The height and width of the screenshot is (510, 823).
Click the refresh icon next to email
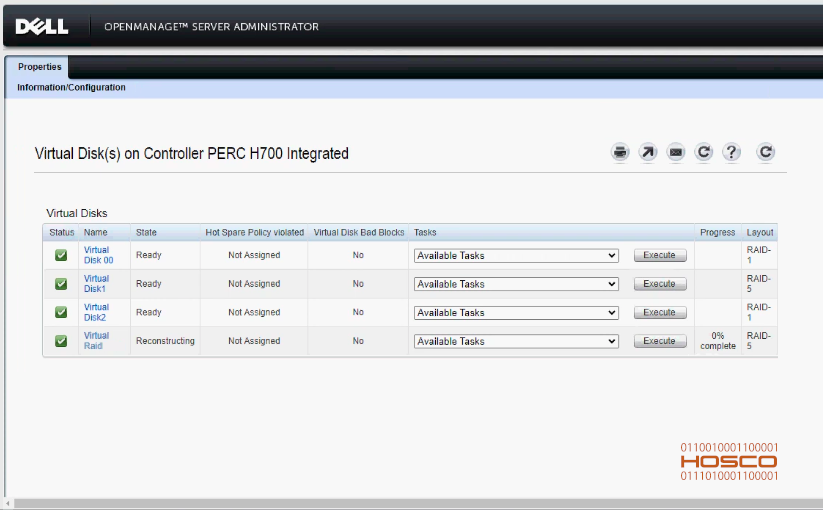[x=703, y=152]
